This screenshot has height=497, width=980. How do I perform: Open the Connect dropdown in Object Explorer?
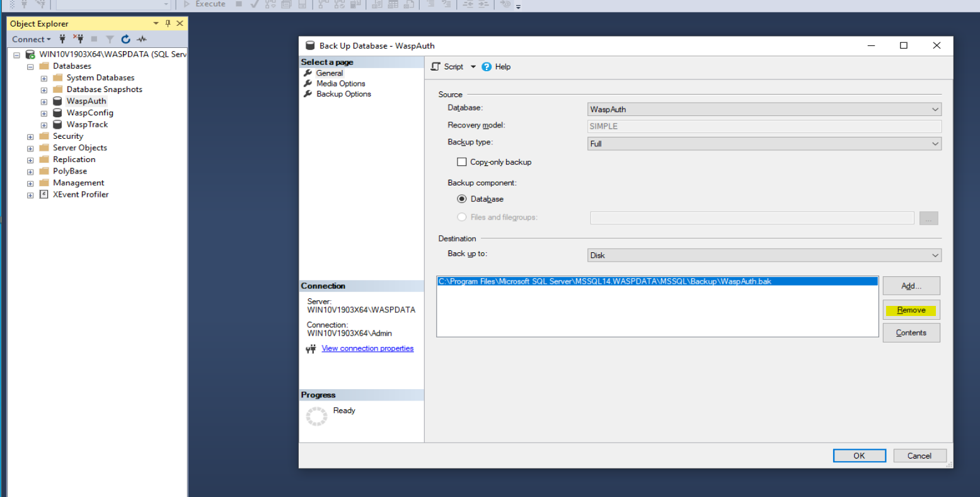31,39
